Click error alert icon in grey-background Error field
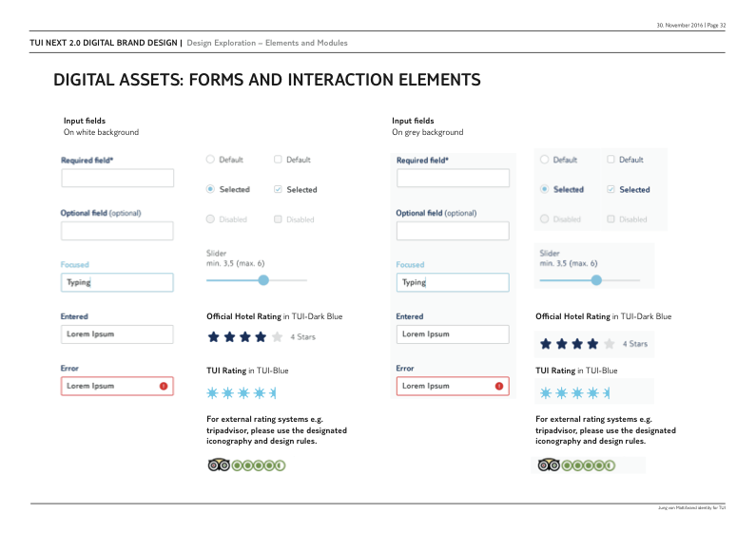The image size is (756, 533). coord(499,386)
